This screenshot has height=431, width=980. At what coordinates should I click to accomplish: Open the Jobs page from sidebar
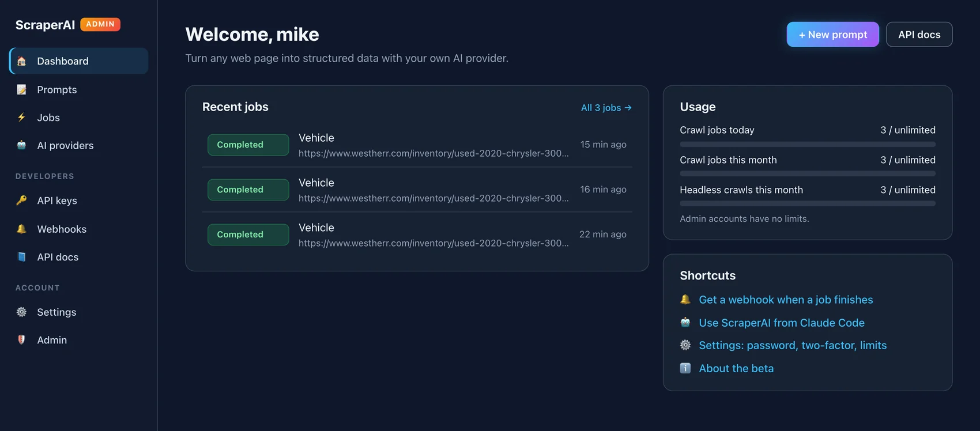click(79, 118)
